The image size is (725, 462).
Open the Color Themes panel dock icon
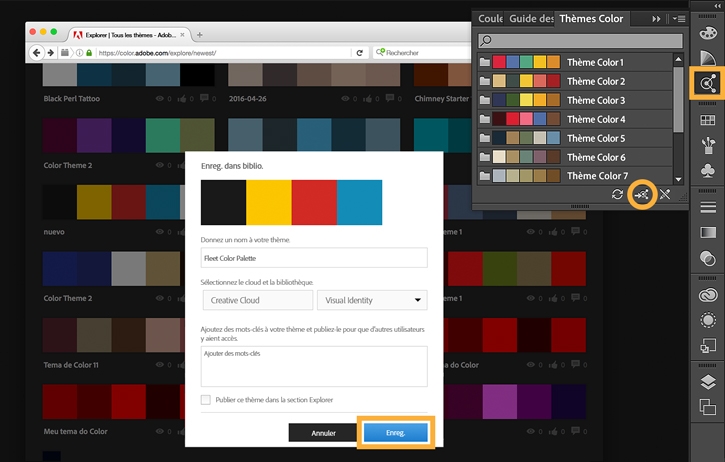point(707,83)
